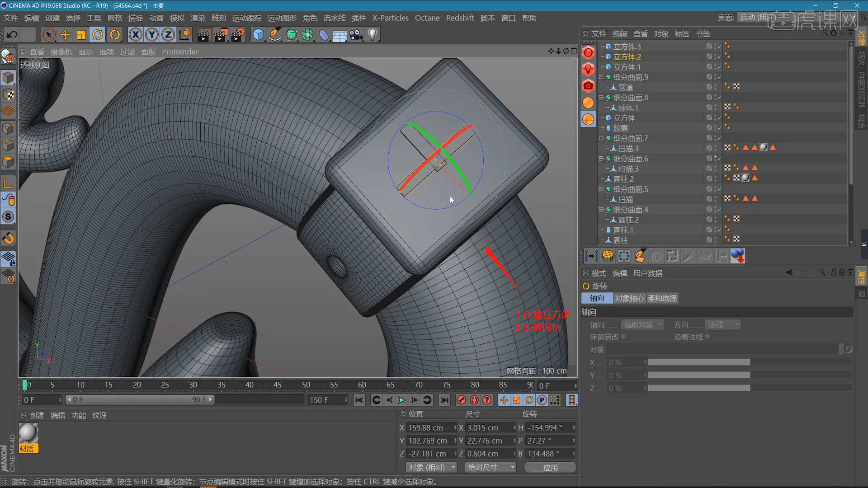Click the camera object icon
The height and width of the screenshot is (488, 868).
(x=356, y=35)
